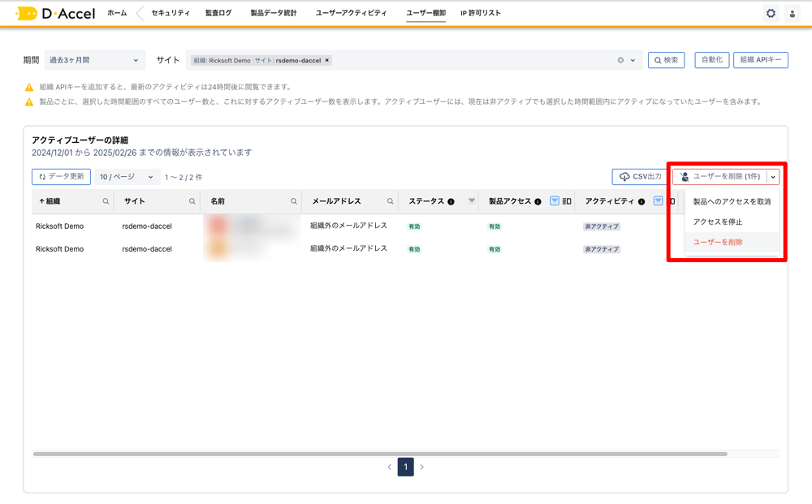Screen dimensions: 812x504
Task: Open the 10 / ページ page size dropdown
Action: coord(127,177)
